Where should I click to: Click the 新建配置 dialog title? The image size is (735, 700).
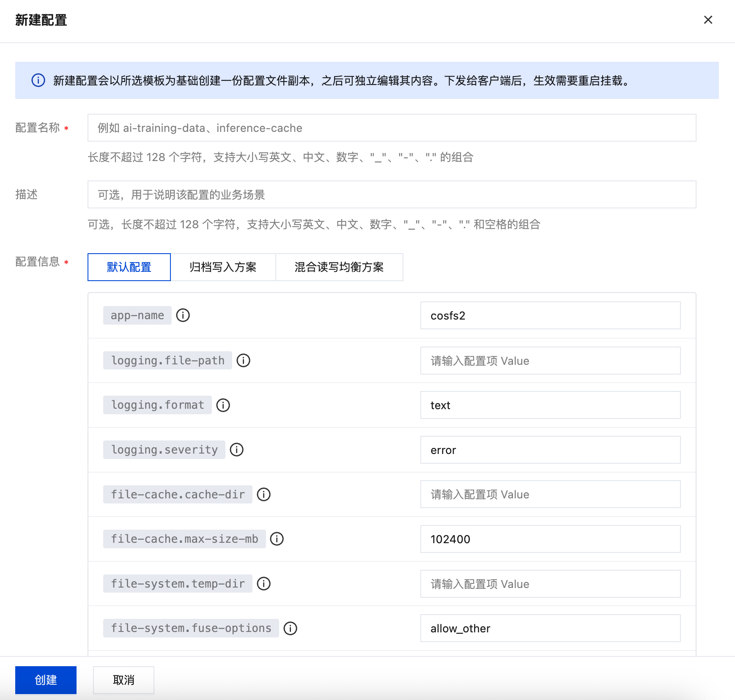pyautogui.click(x=41, y=20)
